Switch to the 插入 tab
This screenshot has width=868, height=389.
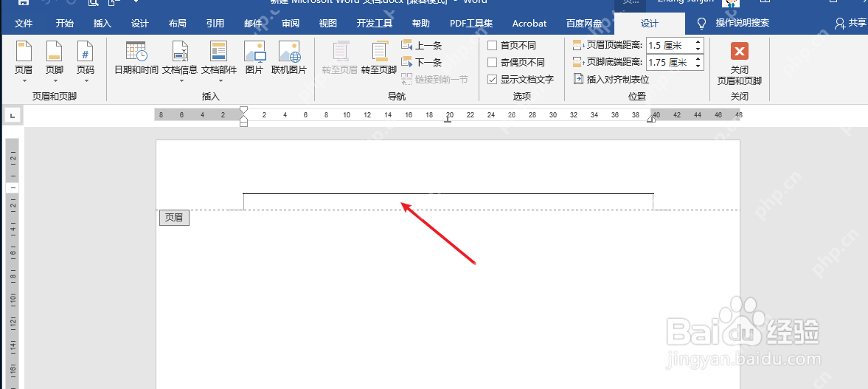pyautogui.click(x=103, y=24)
